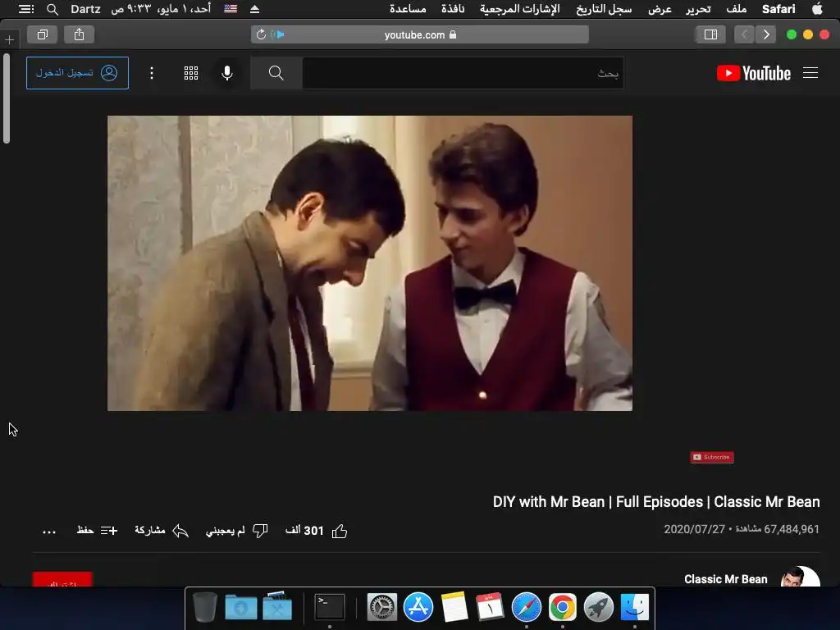Open Notification Center list icon
The image size is (840, 630).
[26, 8]
